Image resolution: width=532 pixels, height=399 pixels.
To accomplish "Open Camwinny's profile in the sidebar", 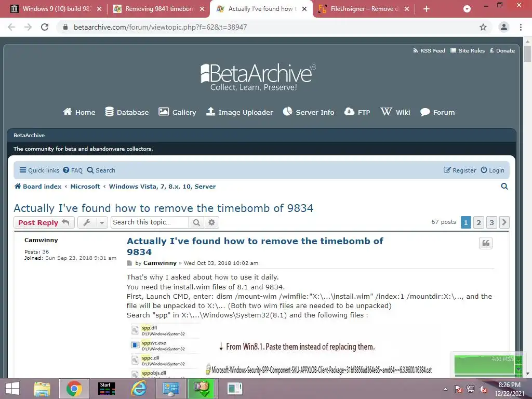I will [41, 240].
